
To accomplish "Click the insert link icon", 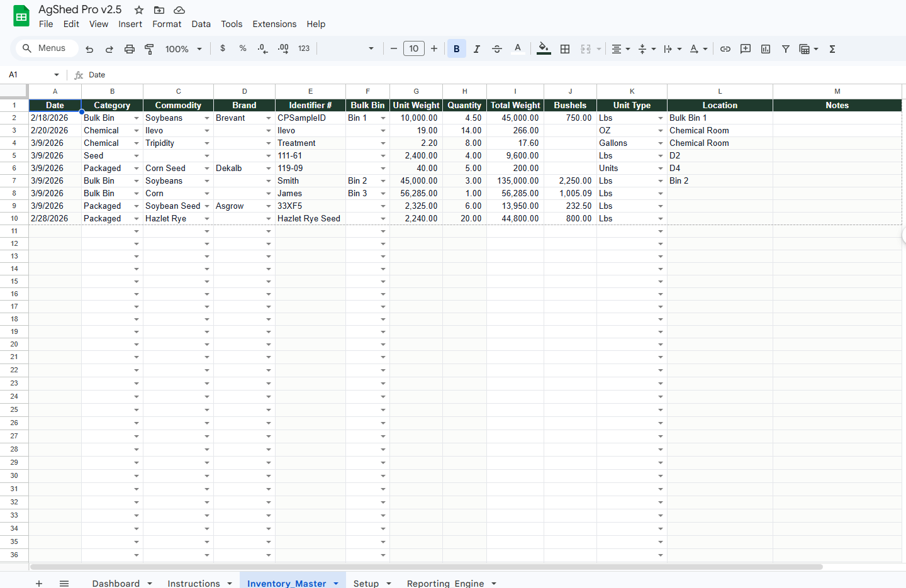I will click(725, 49).
